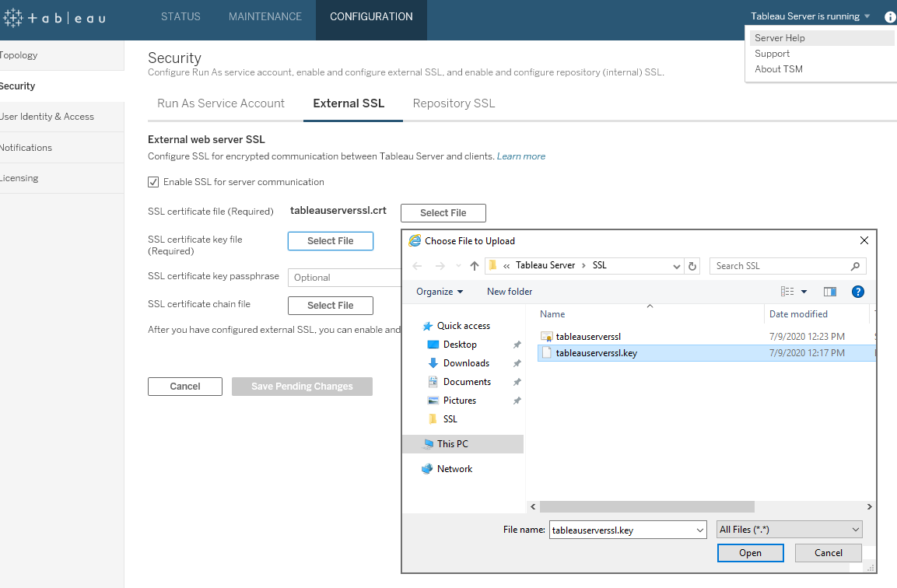
Task: Switch to Run As Service Account tab
Action: coord(221,103)
